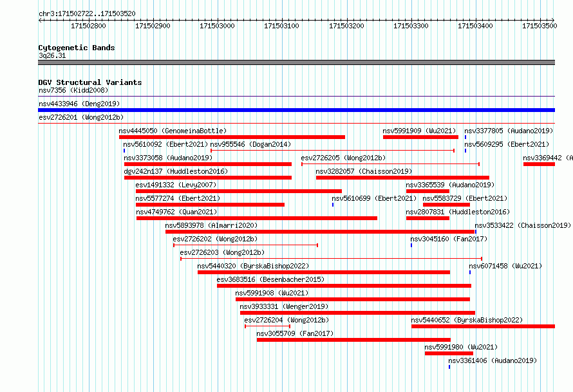573x392 pixels.
Task: Click the red bar under nsv4445050
Action: pos(232,137)
